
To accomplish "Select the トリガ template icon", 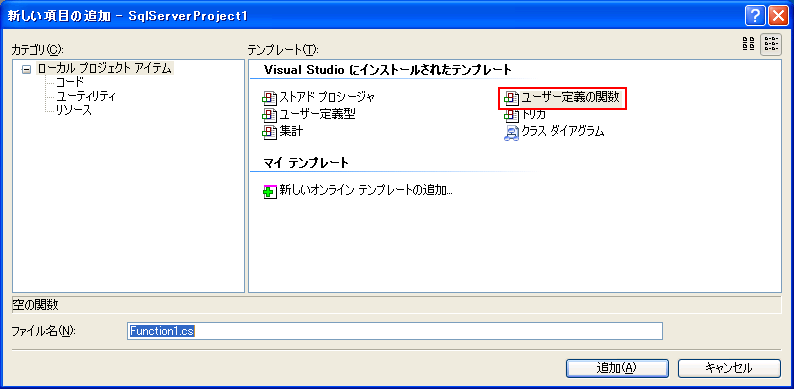I will (x=512, y=116).
